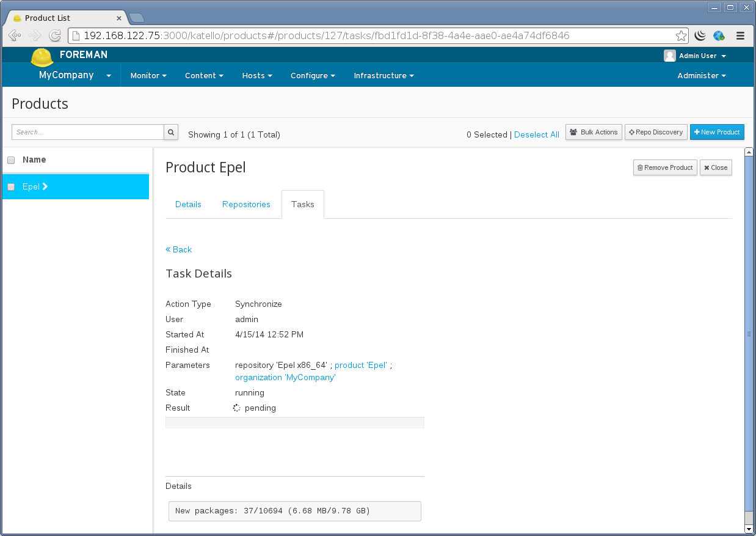This screenshot has width=756, height=536.
Task: Open the Configure menu
Action: coord(313,76)
